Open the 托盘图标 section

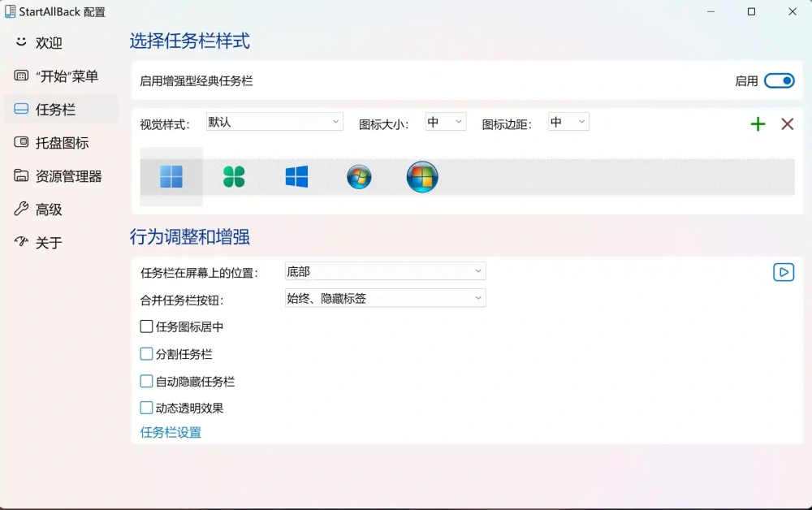[61, 143]
